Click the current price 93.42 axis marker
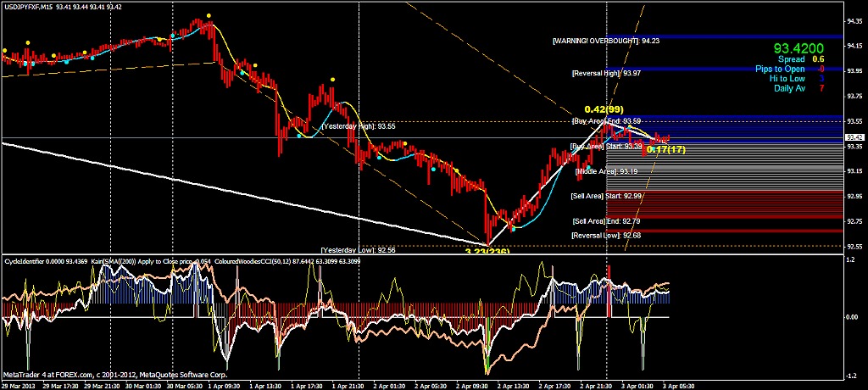Viewport: 868px width, 390px height. 854,137
